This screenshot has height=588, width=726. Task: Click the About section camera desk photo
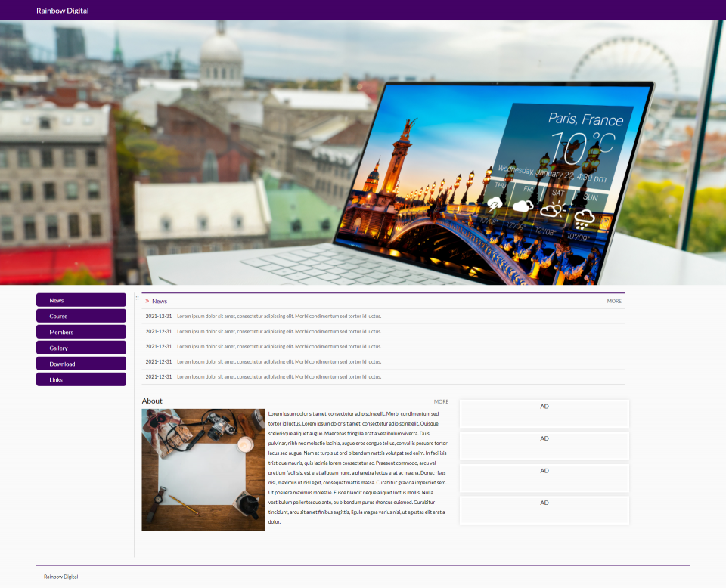(203, 470)
